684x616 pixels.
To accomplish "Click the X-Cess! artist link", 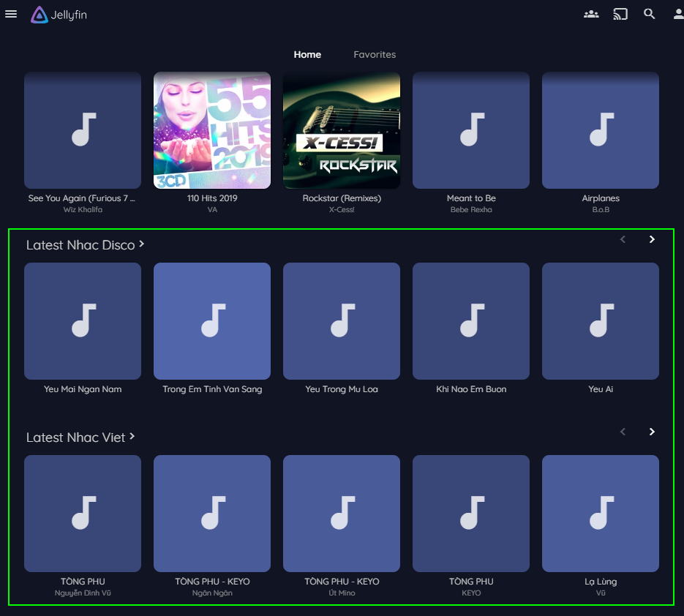I will (x=342, y=210).
